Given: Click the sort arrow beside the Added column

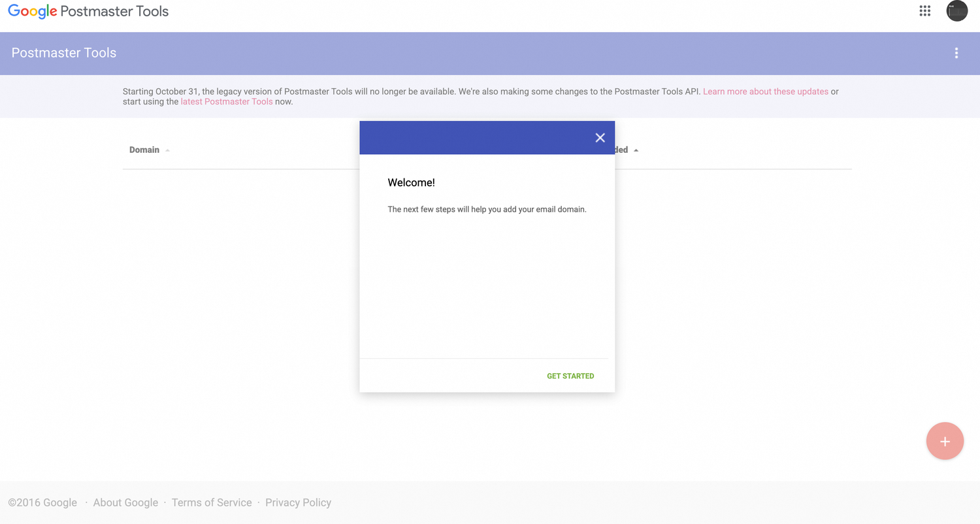Looking at the screenshot, I should click(636, 150).
